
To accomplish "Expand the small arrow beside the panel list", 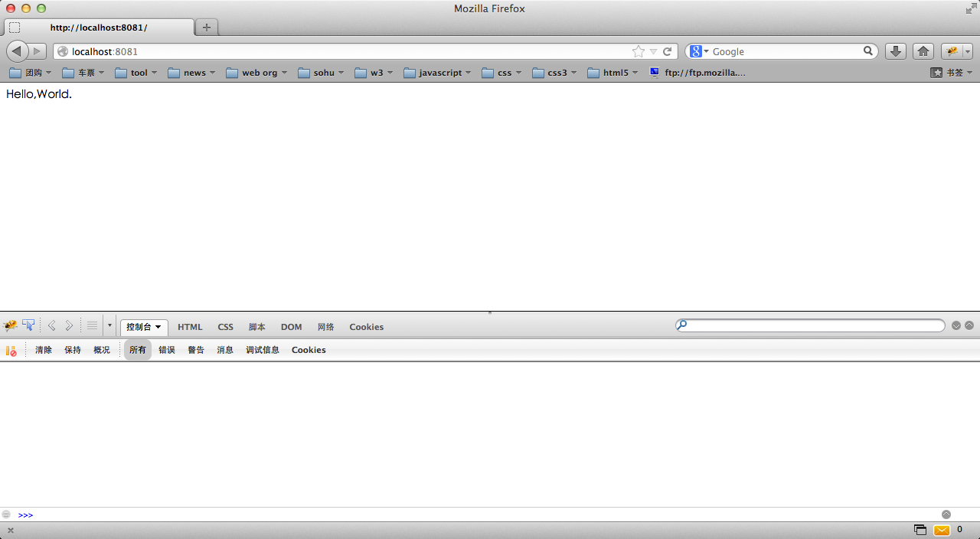I will point(109,326).
